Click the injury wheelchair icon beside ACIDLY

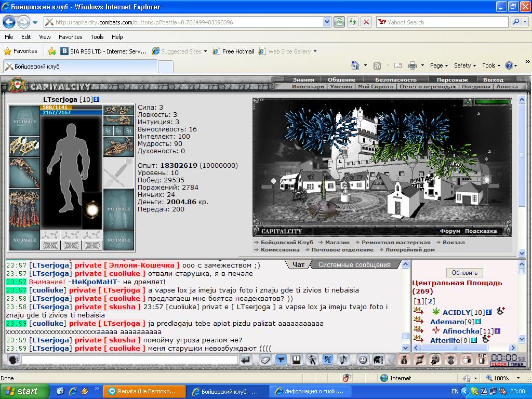coord(500,311)
